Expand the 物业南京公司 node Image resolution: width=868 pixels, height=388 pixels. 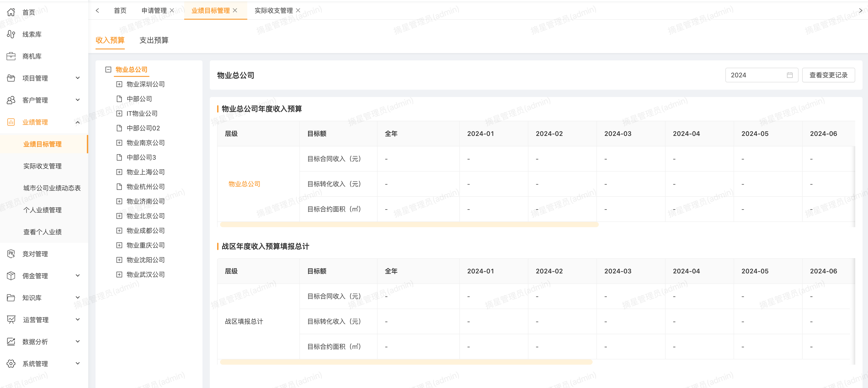(x=119, y=143)
